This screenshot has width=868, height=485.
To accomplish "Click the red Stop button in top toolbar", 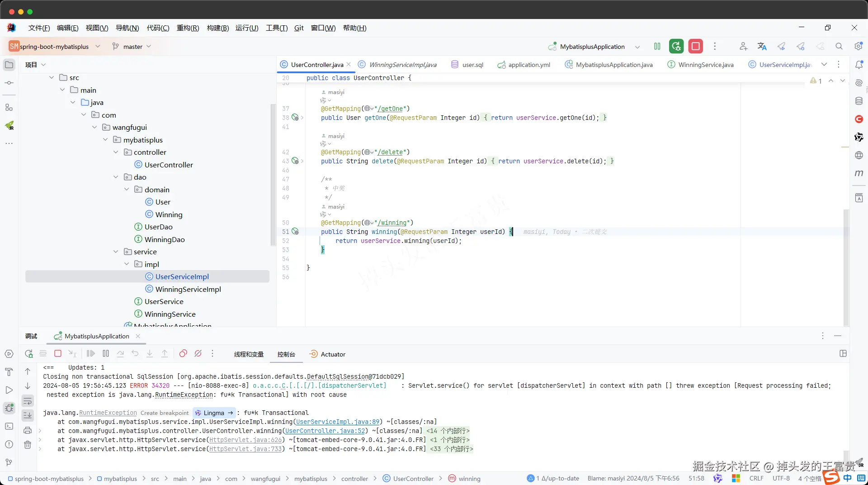I will point(695,46).
